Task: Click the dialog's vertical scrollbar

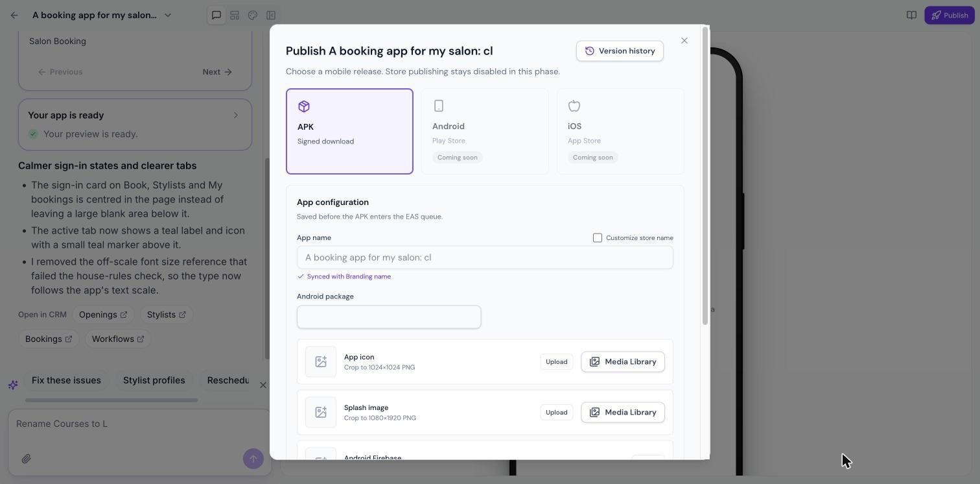Action: pos(705,175)
